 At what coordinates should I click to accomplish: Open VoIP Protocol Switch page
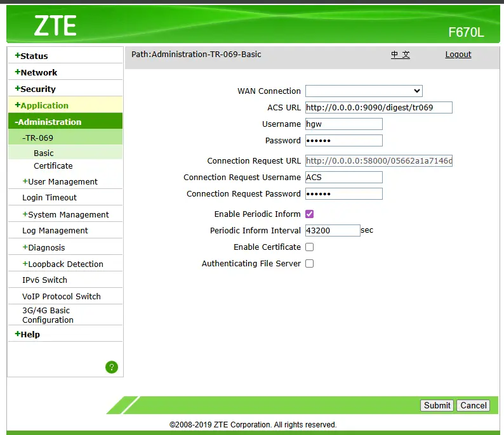pyautogui.click(x=62, y=296)
